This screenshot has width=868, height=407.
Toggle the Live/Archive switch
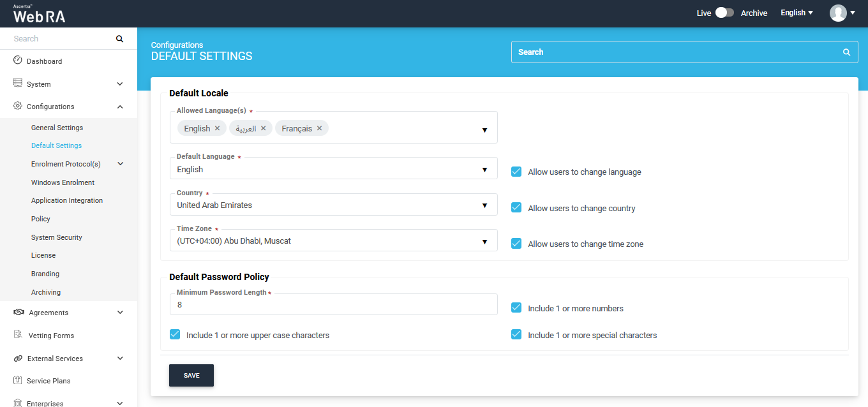pyautogui.click(x=724, y=13)
